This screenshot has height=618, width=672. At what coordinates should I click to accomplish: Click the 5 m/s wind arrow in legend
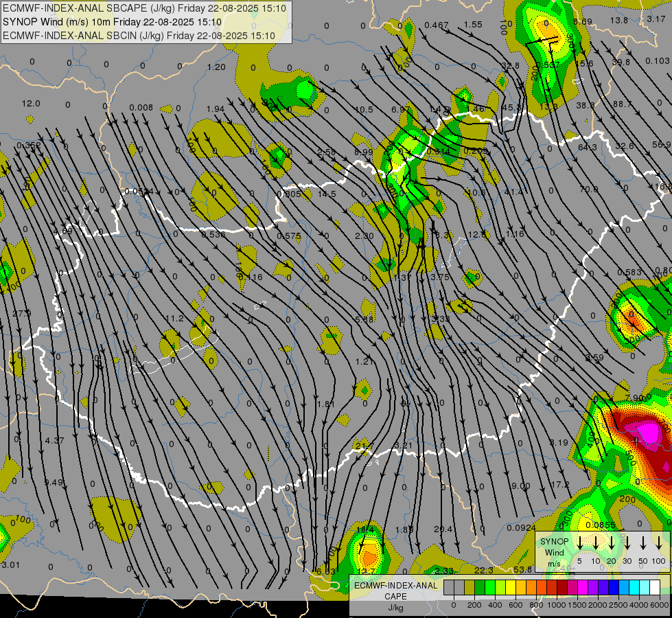579,543
